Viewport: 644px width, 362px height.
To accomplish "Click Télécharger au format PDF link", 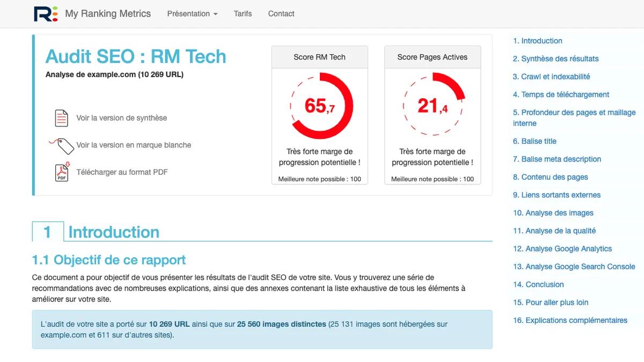I will (x=122, y=172).
